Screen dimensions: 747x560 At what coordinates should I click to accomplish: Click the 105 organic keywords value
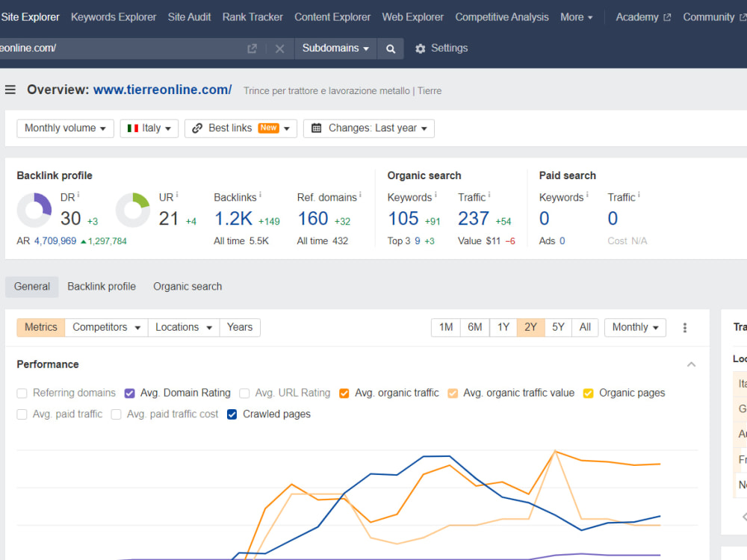(x=403, y=219)
